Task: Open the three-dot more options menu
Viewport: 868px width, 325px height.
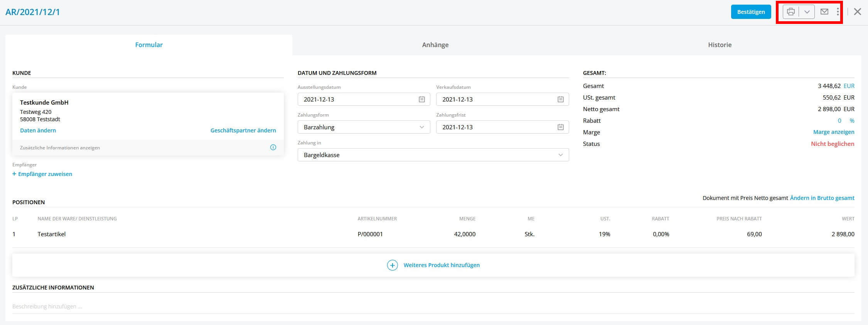Action: coord(838,12)
